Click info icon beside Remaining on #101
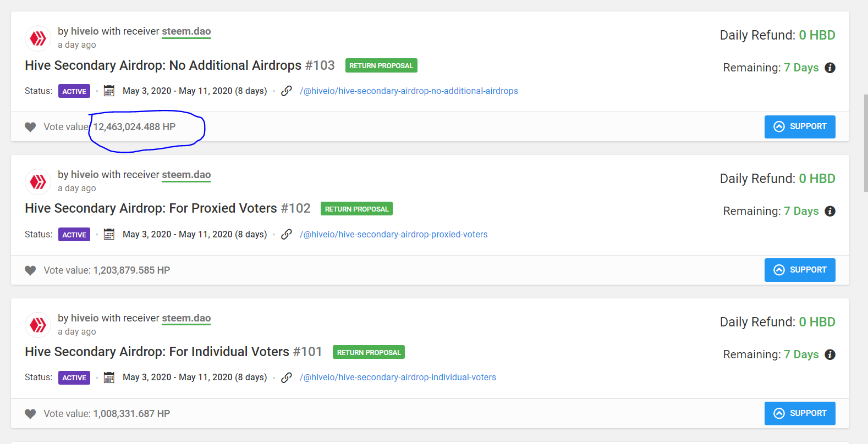 click(830, 354)
